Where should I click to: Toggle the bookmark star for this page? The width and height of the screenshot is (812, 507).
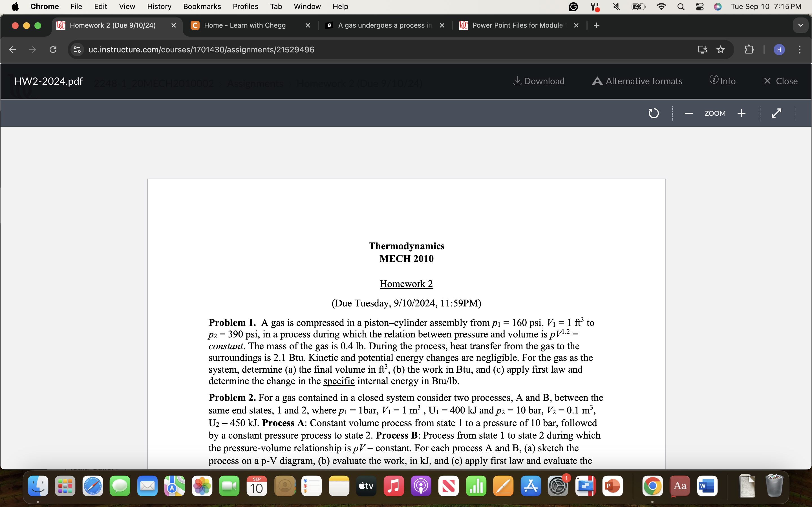coord(720,49)
